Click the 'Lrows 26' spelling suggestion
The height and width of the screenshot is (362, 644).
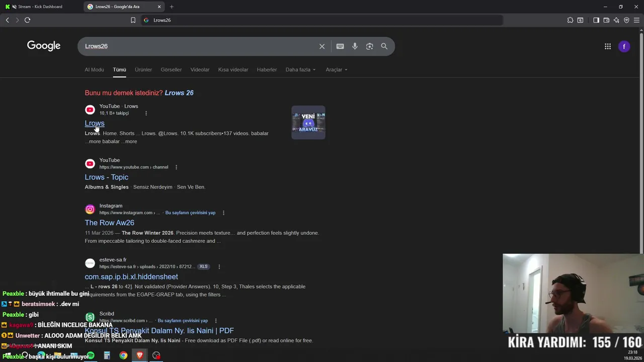point(179,93)
